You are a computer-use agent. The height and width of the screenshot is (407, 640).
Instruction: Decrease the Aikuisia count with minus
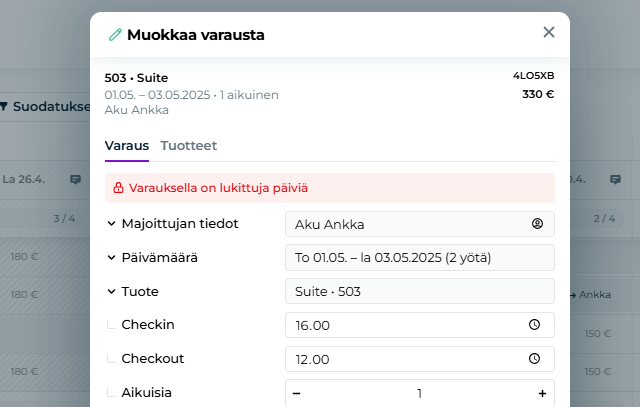pos(297,393)
